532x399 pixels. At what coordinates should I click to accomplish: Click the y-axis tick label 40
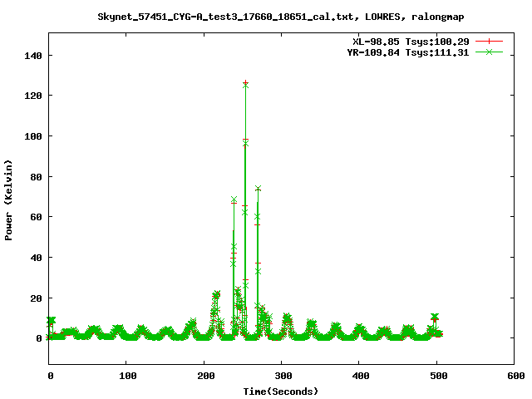click(37, 258)
